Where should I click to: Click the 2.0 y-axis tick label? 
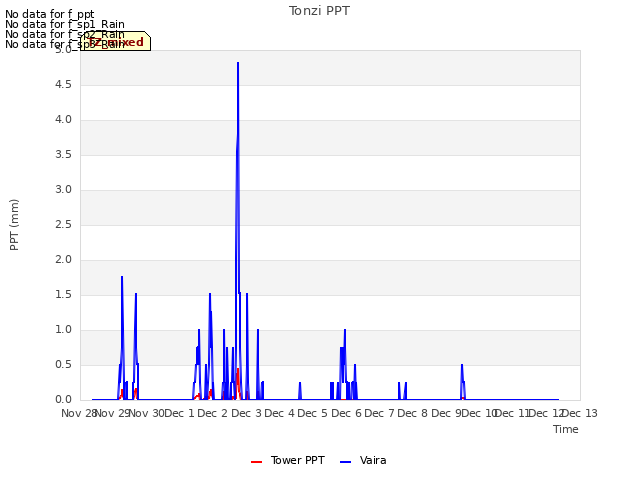click(63, 260)
